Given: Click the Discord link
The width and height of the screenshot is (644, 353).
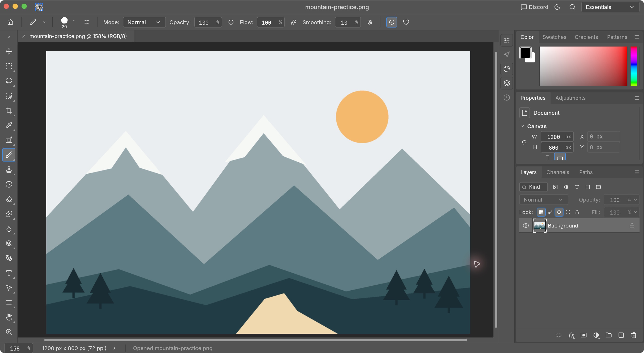Looking at the screenshot, I should (534, 7).
